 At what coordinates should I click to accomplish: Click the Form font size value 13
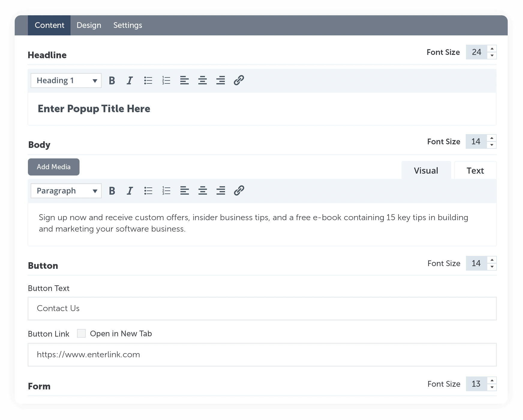(476, 384)
